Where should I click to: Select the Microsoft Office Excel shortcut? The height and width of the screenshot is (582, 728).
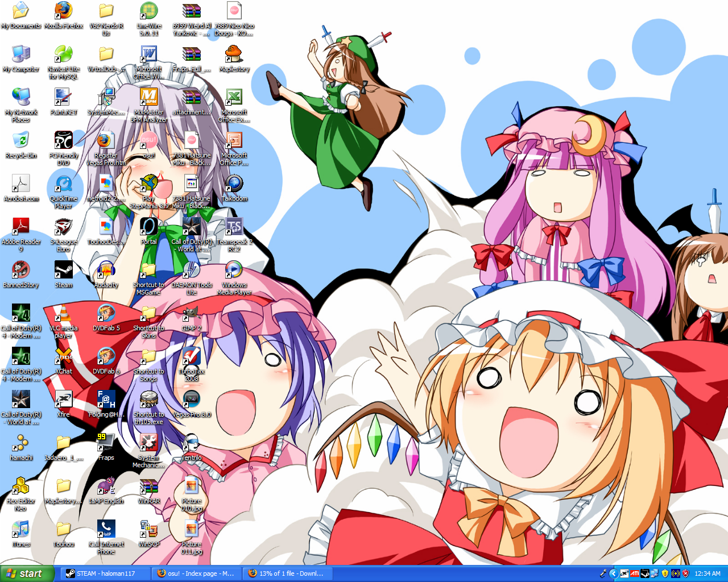point(234,97)
